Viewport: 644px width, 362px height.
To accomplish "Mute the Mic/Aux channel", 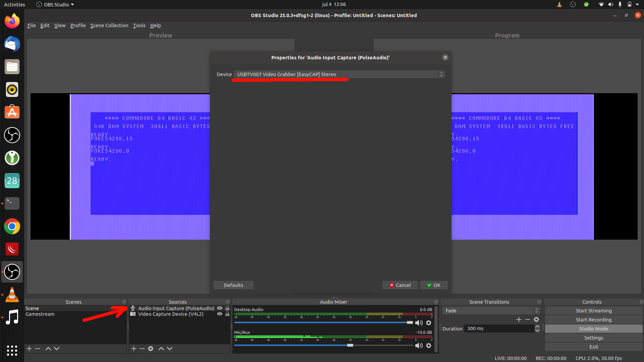I will (x=419, y=346).
